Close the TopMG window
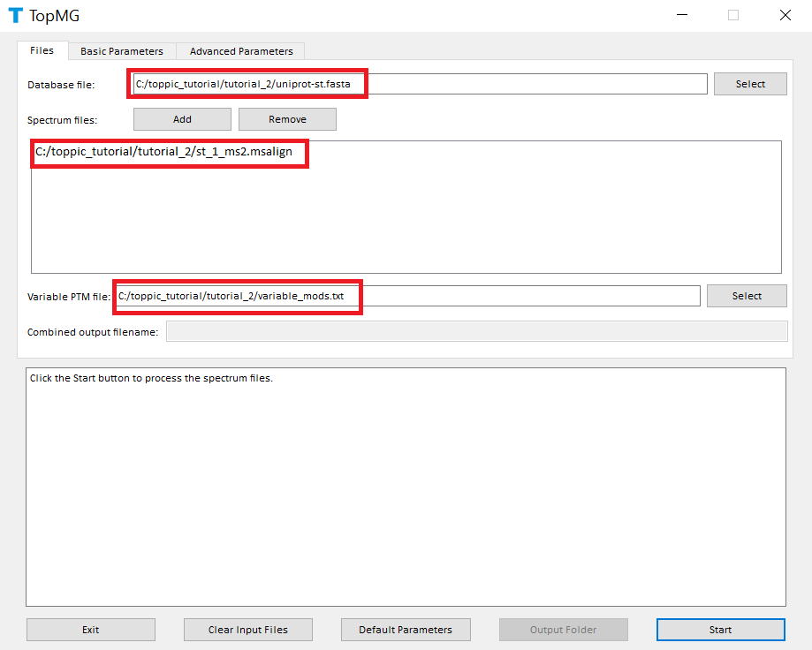Viewport: 812px width, 650px height. click(x=785, y=15)
